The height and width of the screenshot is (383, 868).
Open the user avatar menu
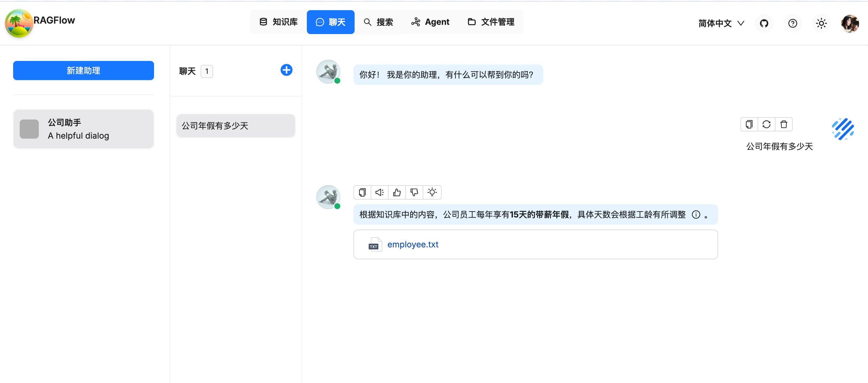(x=849, y=23)
